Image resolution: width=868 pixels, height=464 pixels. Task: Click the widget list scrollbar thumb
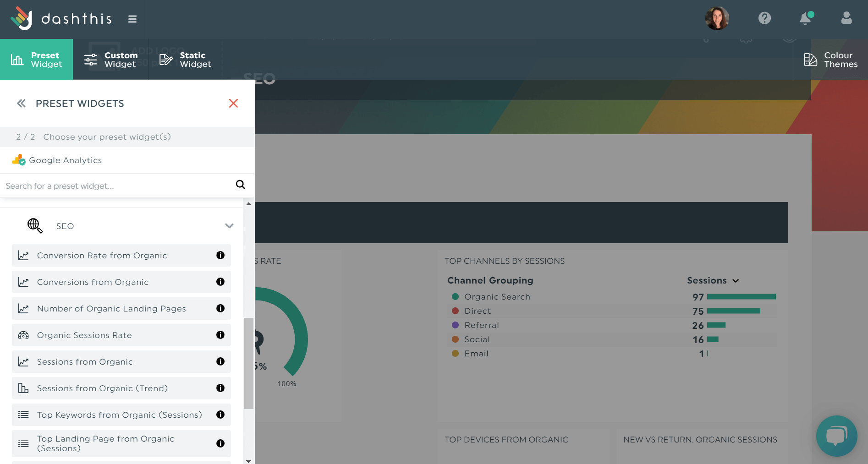[x=248, y=363]
